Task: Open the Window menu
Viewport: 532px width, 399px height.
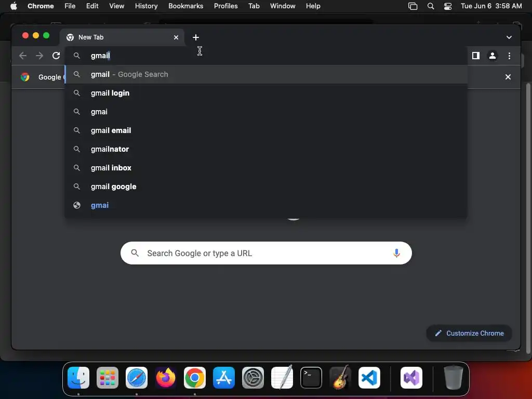Action: tap(283, 6)
